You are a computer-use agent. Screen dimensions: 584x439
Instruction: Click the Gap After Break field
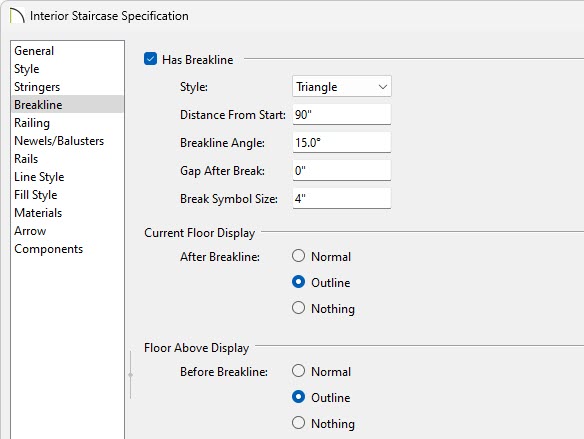pyautogui.click(x=342, y=171)
